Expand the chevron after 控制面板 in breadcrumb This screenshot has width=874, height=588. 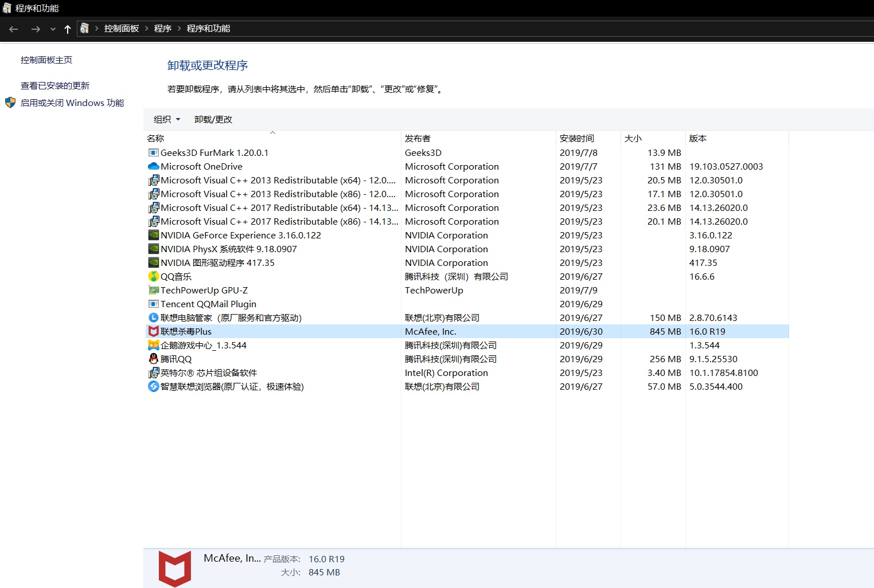[x=147, y=29]
